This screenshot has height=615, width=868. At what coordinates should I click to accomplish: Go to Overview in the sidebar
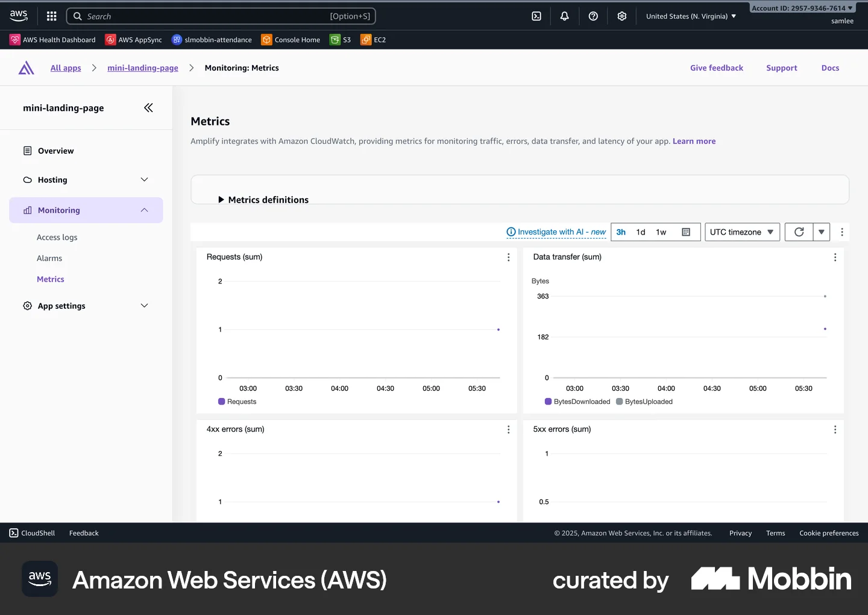tap(55, 151)
